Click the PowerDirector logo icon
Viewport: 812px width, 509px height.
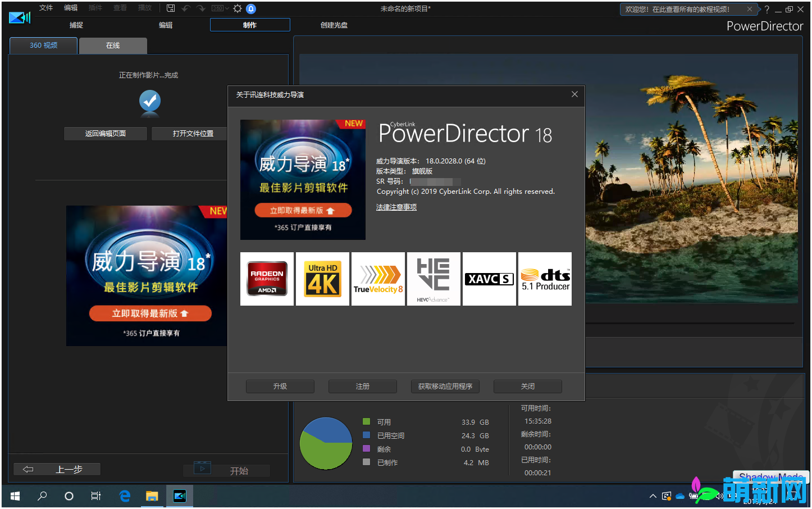[20, 17]
